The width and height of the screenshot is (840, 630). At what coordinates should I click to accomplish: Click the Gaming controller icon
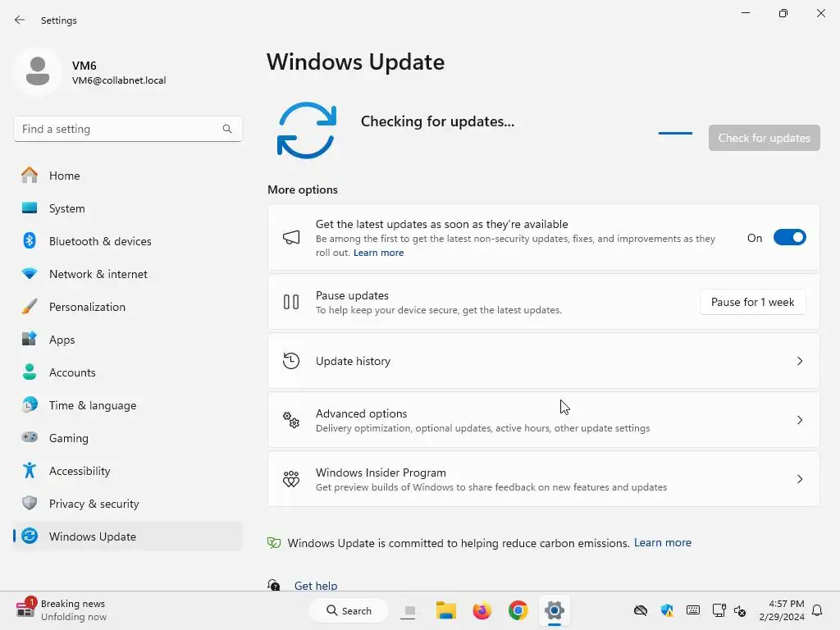pos(30,437)
